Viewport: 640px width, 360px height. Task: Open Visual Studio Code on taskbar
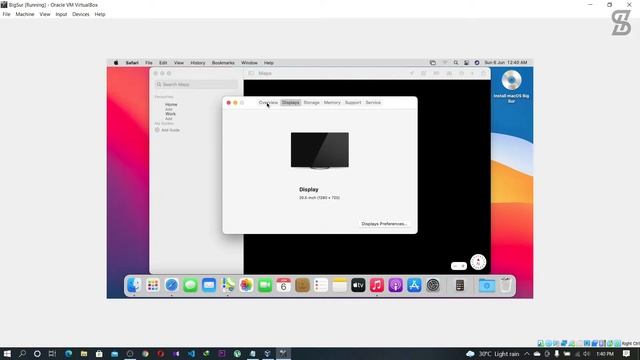(191, 354)
